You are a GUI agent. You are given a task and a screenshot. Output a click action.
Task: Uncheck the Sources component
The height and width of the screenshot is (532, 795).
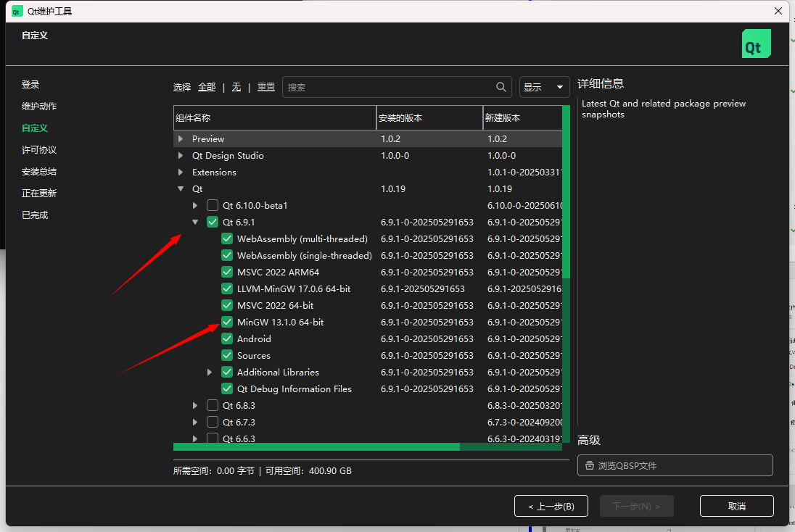coord(227,356)
